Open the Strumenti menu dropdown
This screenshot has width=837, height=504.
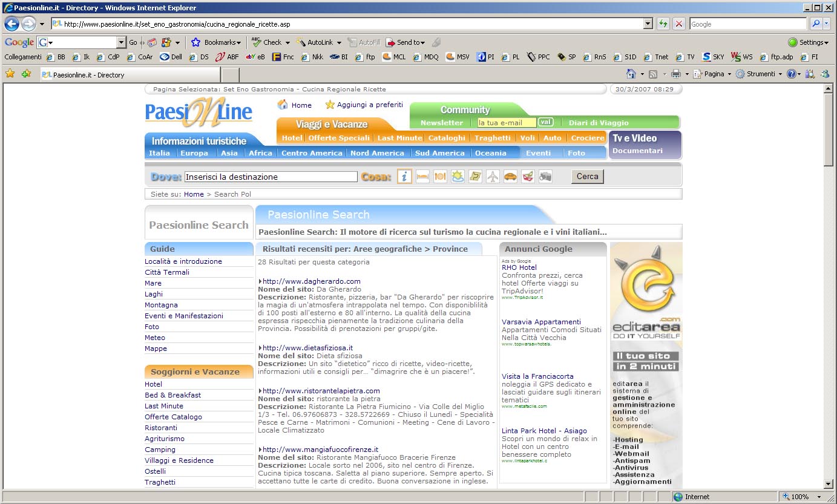(760, 74)
